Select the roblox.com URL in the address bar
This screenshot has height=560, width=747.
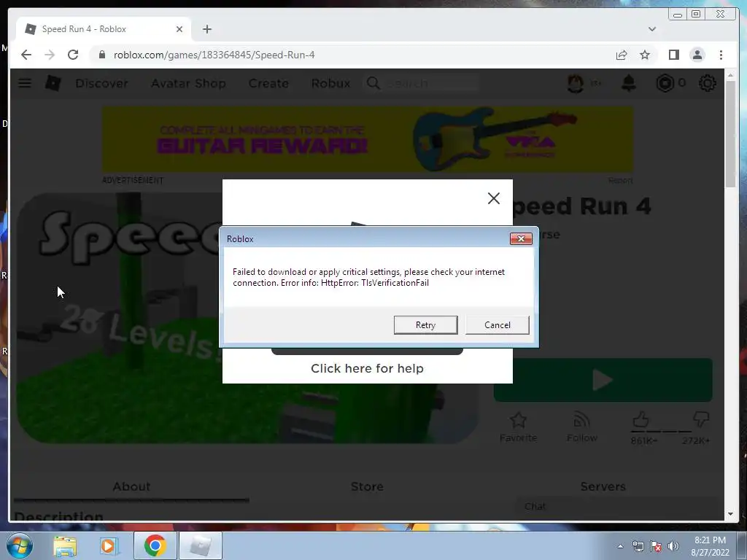[x=214, y=55]
